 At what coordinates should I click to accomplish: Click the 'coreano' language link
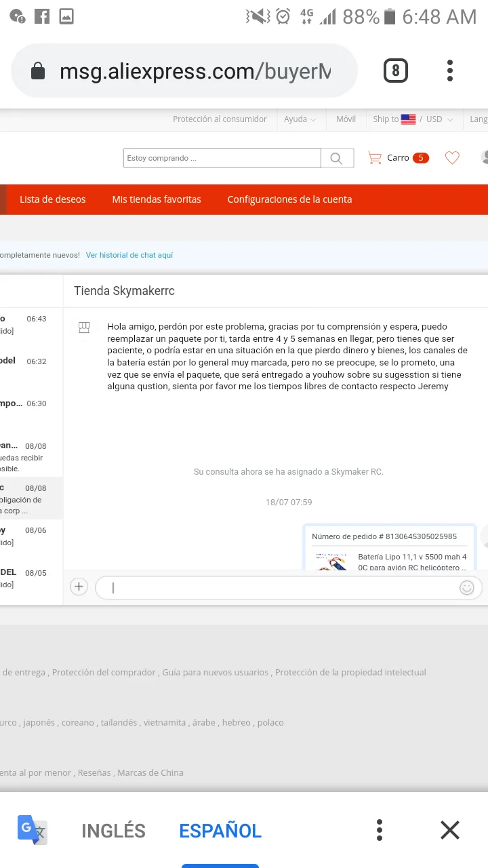(78, 723)
